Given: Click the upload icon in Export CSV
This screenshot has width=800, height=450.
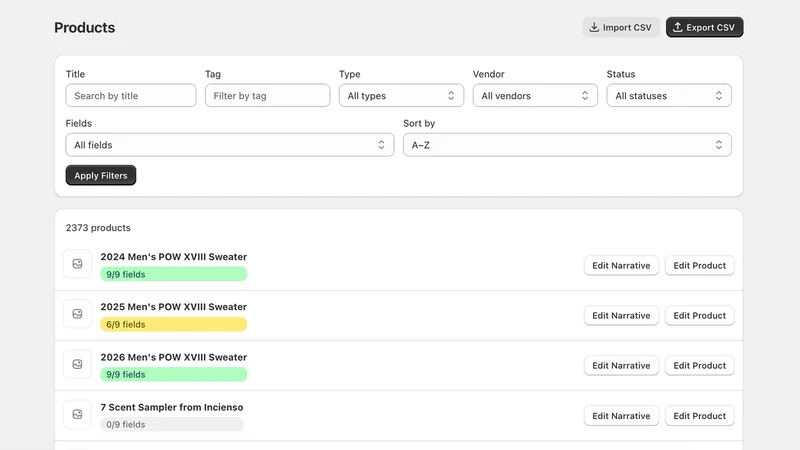Looking at the screenshot, I should click(677, 27).
